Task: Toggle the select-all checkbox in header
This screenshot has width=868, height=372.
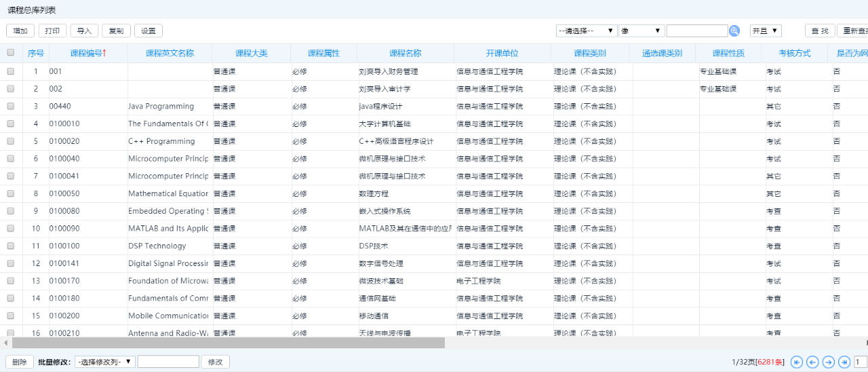Action: [11, 53]
